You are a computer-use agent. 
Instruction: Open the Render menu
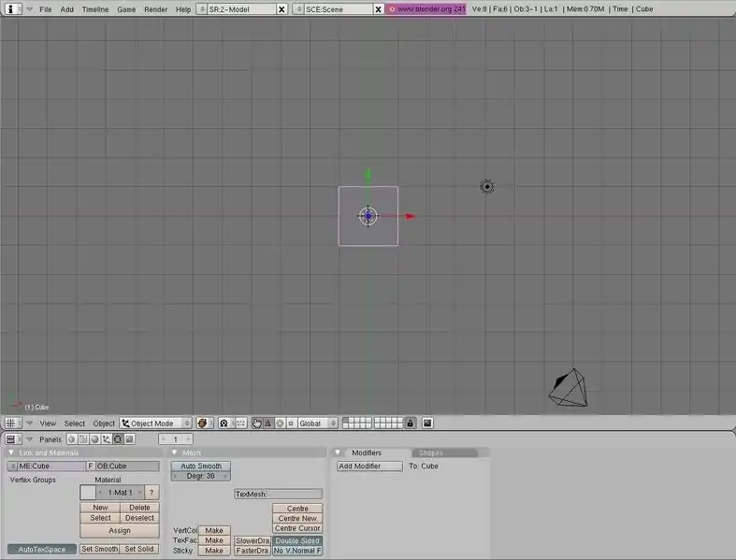tap(155, 8)
